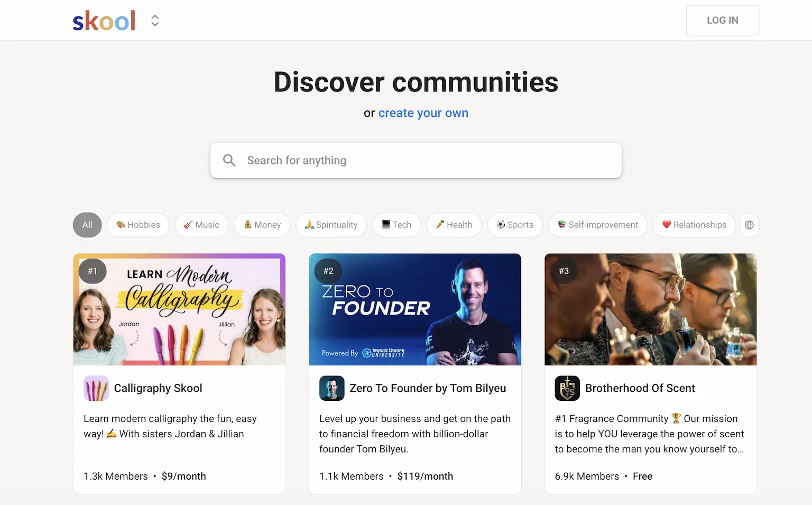This screenshot has height=505, width=812.
Task: Click the "Discover communities" heading
Action: [416, 82]
